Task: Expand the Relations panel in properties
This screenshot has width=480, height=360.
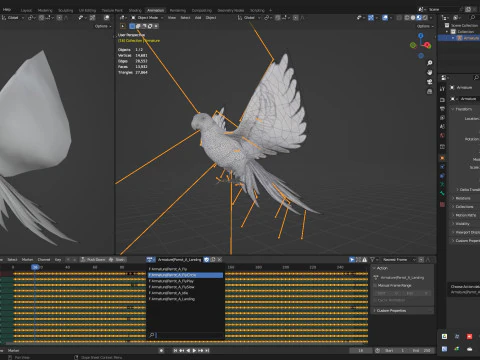Action: 462,198
